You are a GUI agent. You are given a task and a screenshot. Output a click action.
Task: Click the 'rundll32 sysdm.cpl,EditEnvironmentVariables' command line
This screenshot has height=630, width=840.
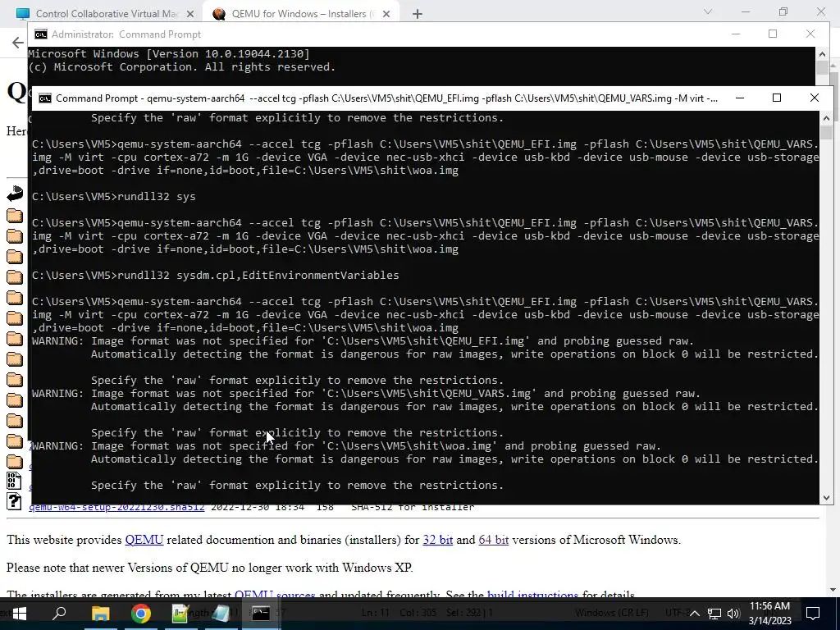click(216, 276)
